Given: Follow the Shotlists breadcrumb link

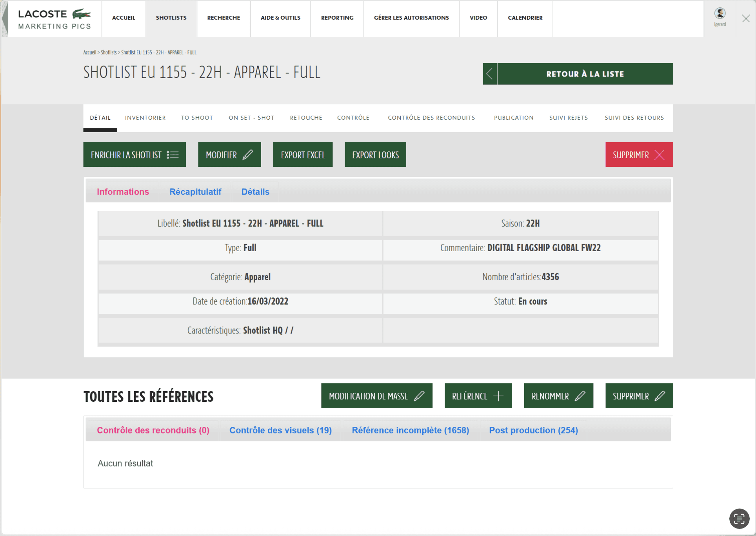Looking at the screenshot, I should [x=109, y=52].
